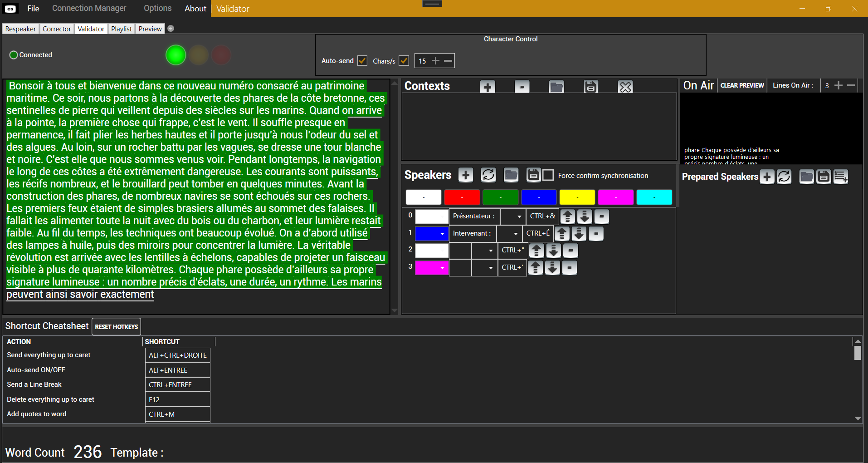Screen dimensions: 868x463
Task: Remove speaker row 3
Action: (x=570, y=268)
